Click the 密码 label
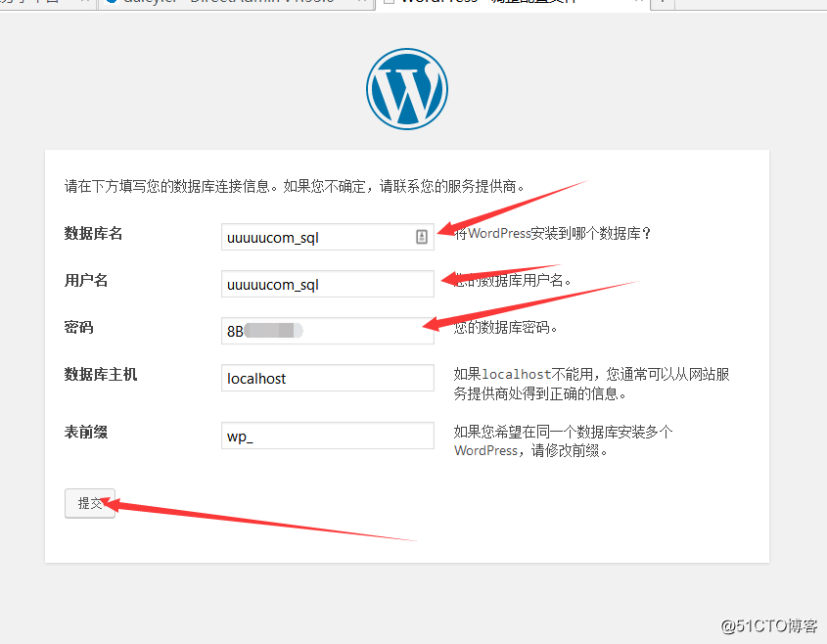Image resolution: width=827 pixels, height=644 pixels. coord(78,328)
